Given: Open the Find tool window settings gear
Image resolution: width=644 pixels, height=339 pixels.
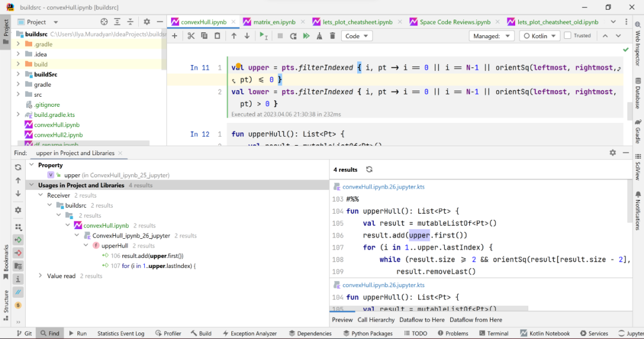Looking at the screenshot, I should click(613, 152).
